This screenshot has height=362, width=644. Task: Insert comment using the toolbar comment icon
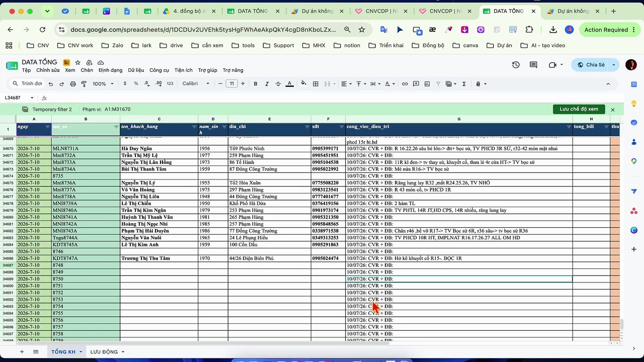tap(416, 84)
